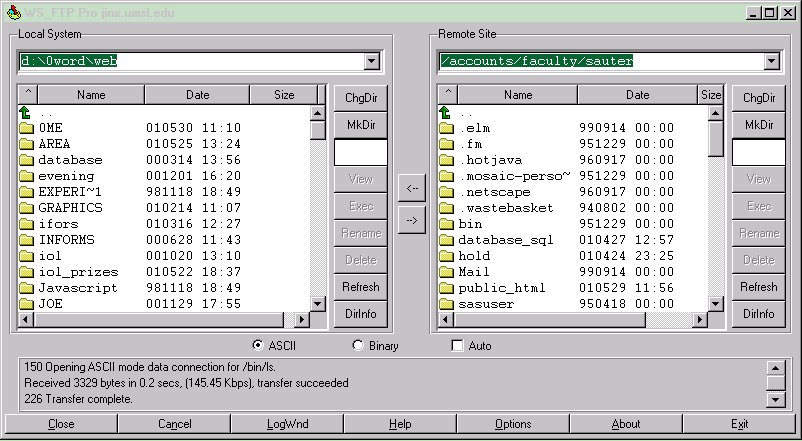This screenshot has width=802, height=441.
Task: Expand the remote site path dropdown
Action: [x=771, y=62]
